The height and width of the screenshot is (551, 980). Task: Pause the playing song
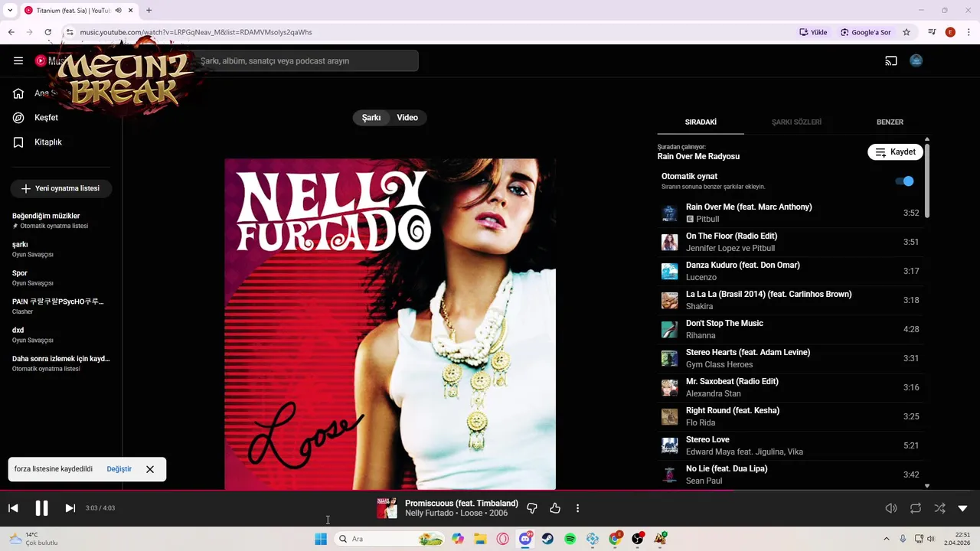click(41, 508)
